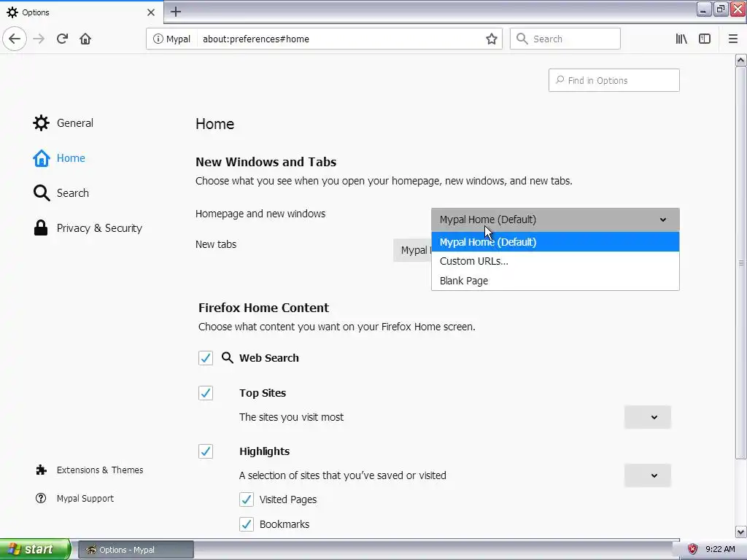
Task: Open the Library panel icon
Action: tap(681, 39)
